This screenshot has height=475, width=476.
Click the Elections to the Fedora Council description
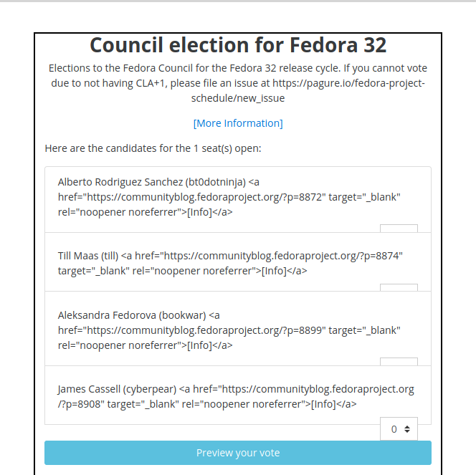coord(238,83)
